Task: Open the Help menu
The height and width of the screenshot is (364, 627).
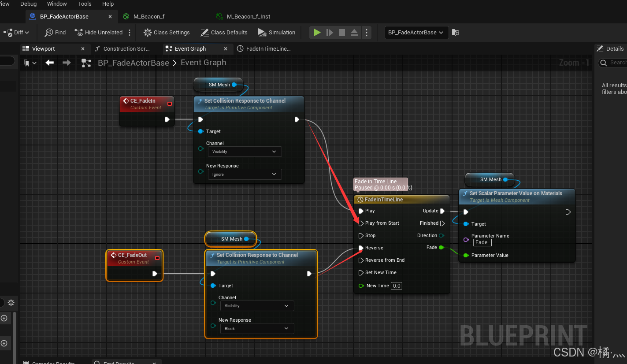Action: pyautogui.click(x=108, y=4)
